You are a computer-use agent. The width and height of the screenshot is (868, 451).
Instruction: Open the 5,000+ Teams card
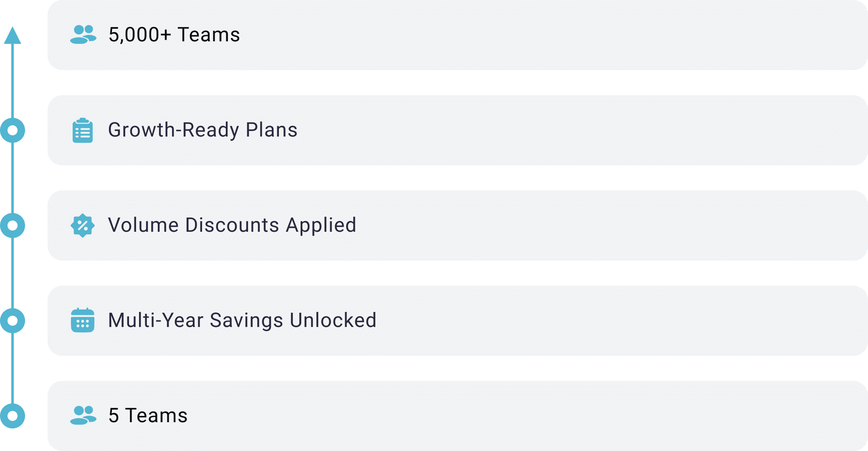458,35
